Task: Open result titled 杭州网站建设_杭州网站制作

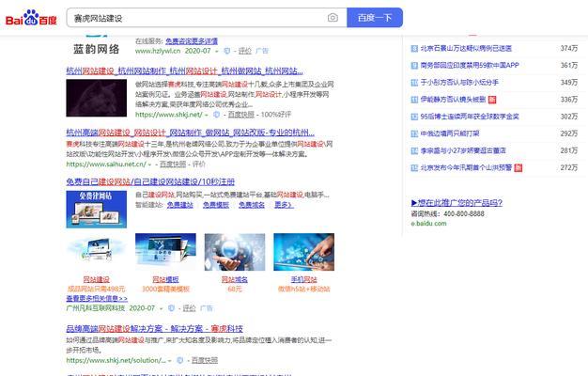Action: click(184, 70)
